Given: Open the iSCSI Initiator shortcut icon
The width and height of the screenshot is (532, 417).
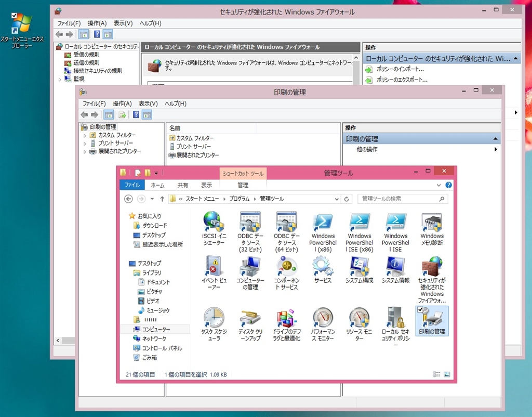Looking at the screenshot, I should click(214, 222).
